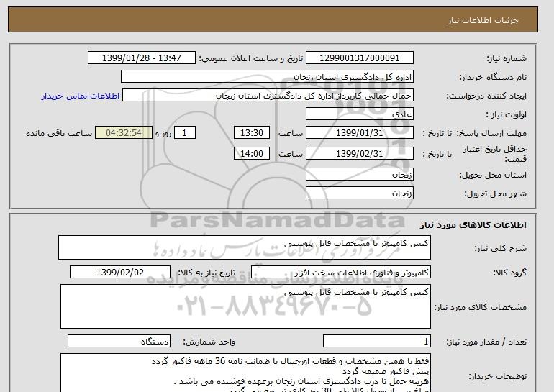
Task: Click the buyer notes text area
Action: [245, 373]
